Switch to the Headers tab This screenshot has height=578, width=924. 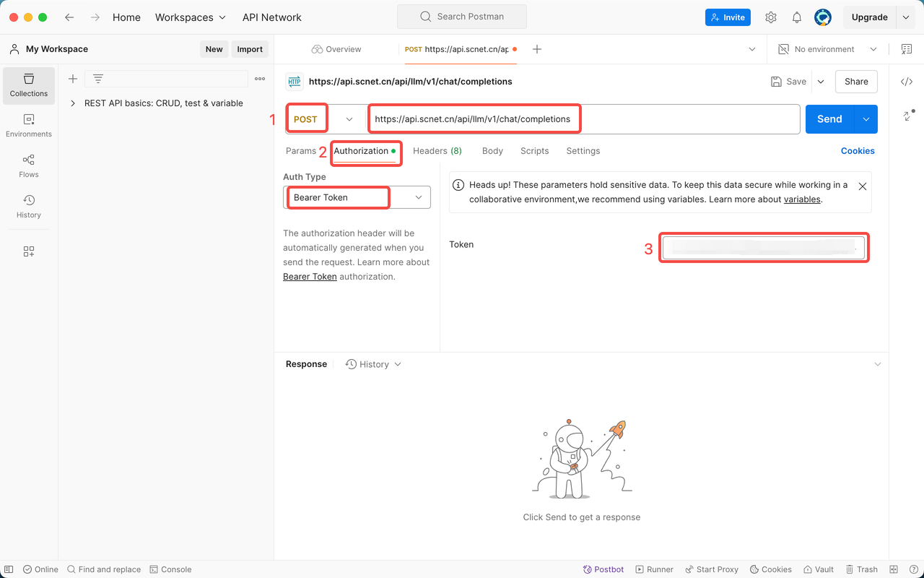[437, 151]
